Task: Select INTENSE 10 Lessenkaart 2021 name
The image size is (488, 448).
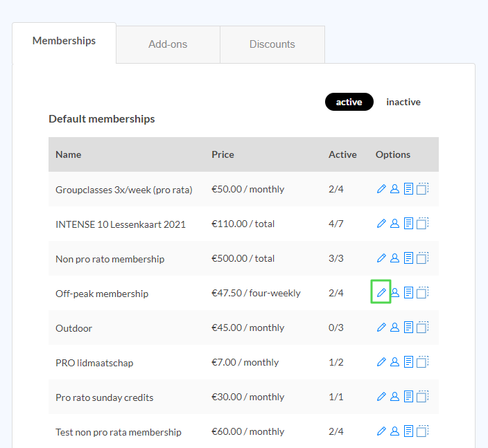Action: (121, 224)
